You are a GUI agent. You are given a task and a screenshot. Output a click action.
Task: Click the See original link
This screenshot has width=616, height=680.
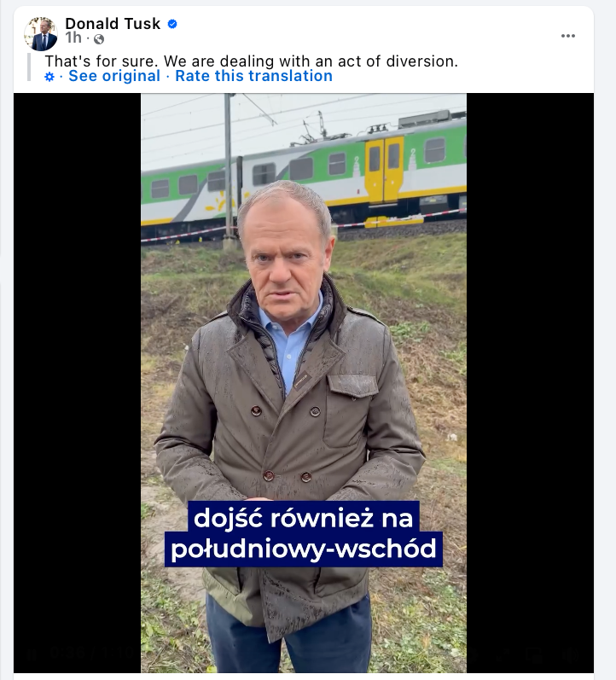114,76
